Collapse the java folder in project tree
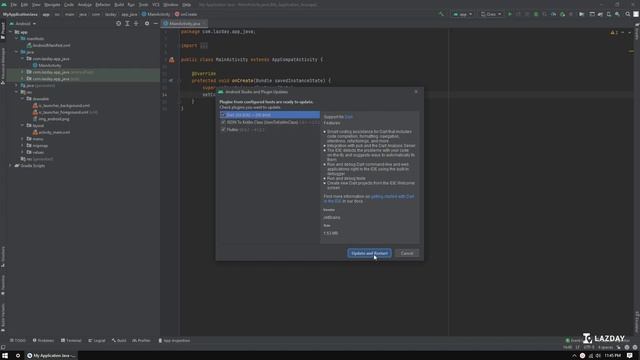Screen dimensions: 640x360 17,52
